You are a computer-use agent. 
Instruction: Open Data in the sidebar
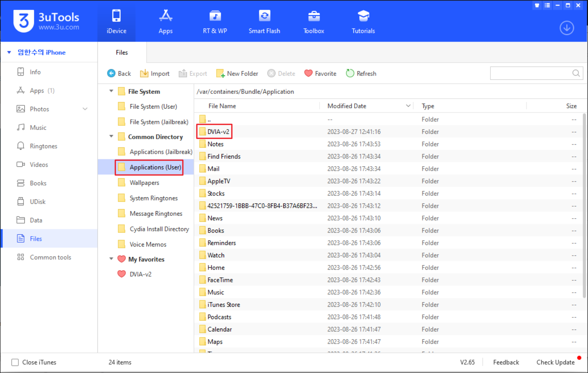[49, 220]
